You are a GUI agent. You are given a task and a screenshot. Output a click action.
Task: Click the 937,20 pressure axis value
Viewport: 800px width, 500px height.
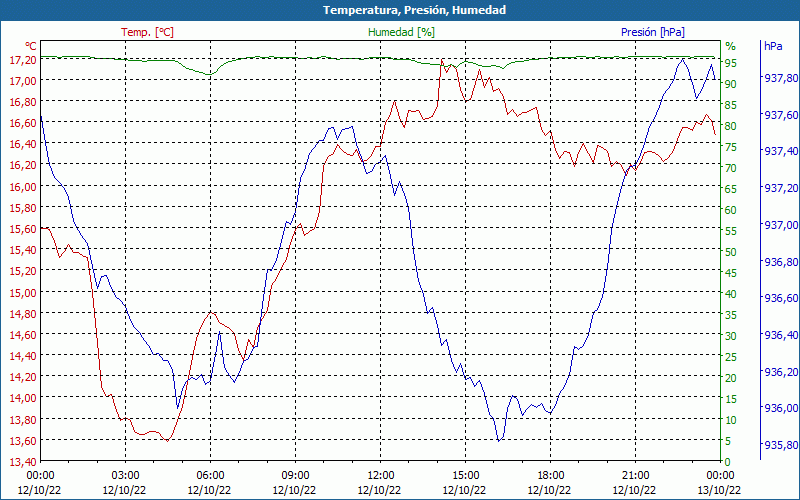point(781,188)
